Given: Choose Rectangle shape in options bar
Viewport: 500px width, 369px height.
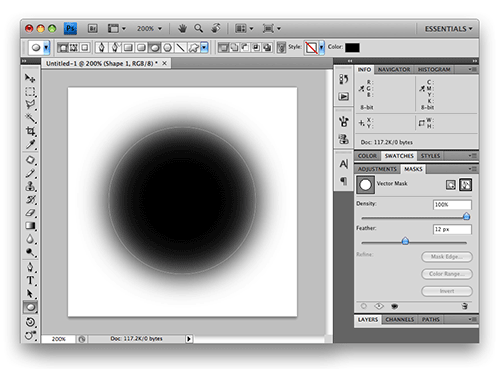Looking at the screenshot, I should click(128, 48).
